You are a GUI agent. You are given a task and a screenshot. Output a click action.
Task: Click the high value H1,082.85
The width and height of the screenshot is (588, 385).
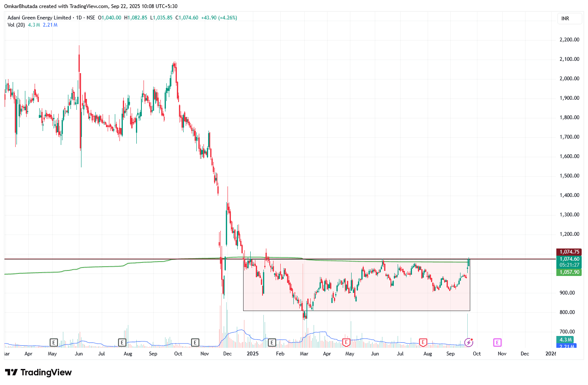[135, 18]
